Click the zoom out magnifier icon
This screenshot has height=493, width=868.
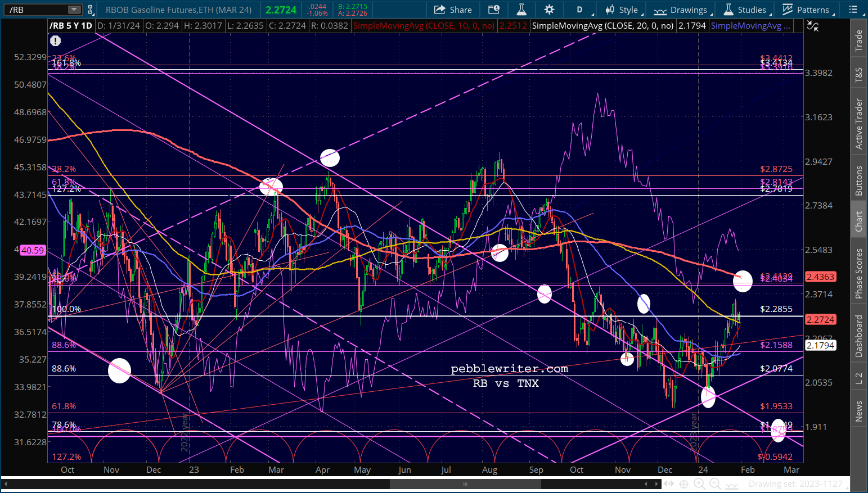click(715, 484)
